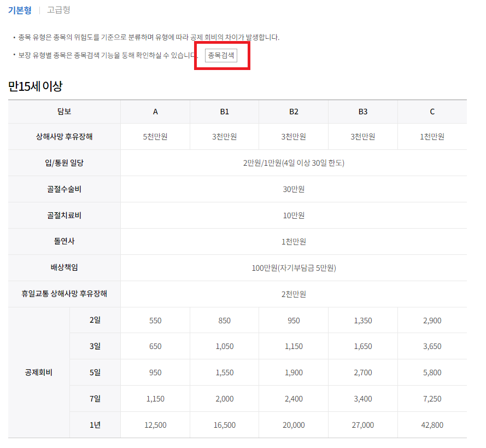The image size is (486, 448).
Task: Click the 30만원 value
Action: 294,189
